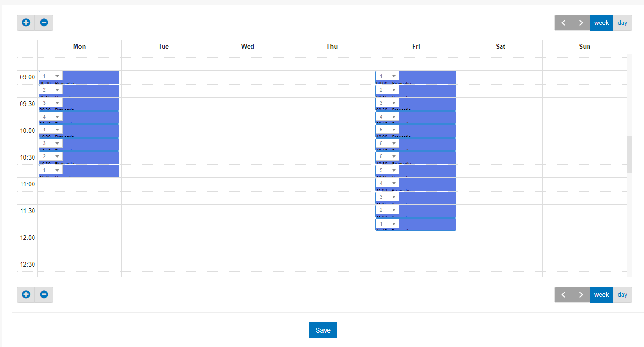This screenshot has height=347, width=644.
Task: Open Monday 09:00 dropdown showing 1
Action: [x=51, y=76]
